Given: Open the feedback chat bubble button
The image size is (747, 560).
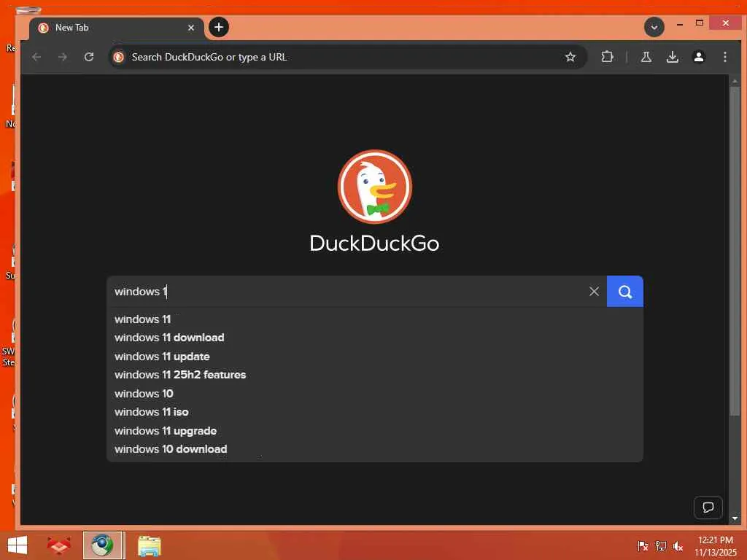Looking at the screenshot, I should coord(708,507).
